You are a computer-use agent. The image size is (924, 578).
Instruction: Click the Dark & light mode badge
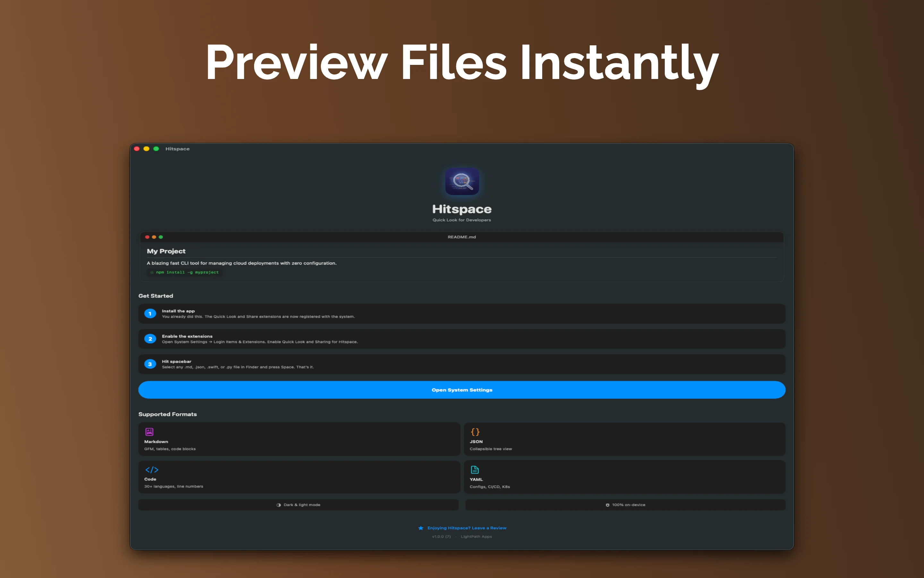point(298,505)
